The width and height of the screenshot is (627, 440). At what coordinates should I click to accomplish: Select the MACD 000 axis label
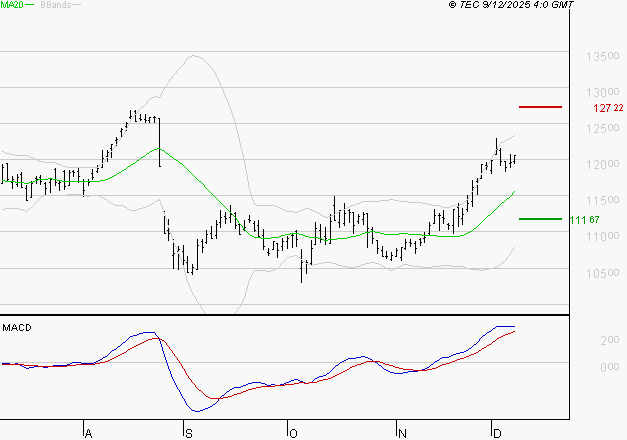point(610,367)
